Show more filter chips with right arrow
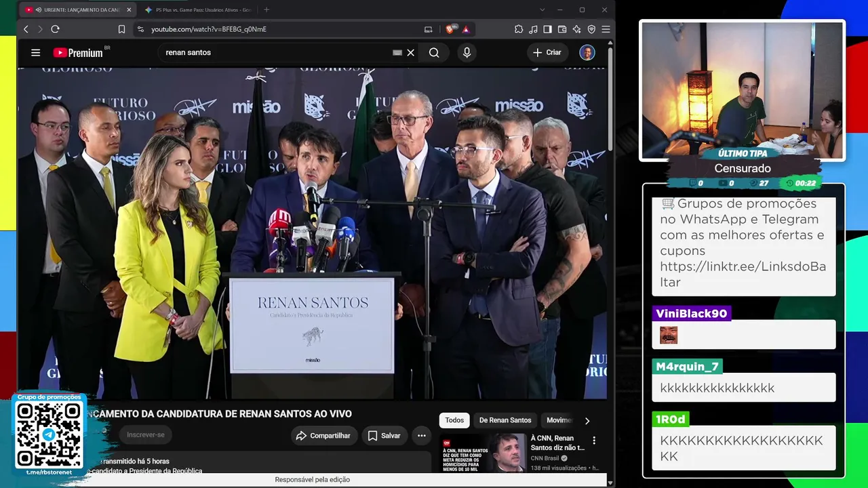This screenshot has width=868, height=488. pos(587,421)
